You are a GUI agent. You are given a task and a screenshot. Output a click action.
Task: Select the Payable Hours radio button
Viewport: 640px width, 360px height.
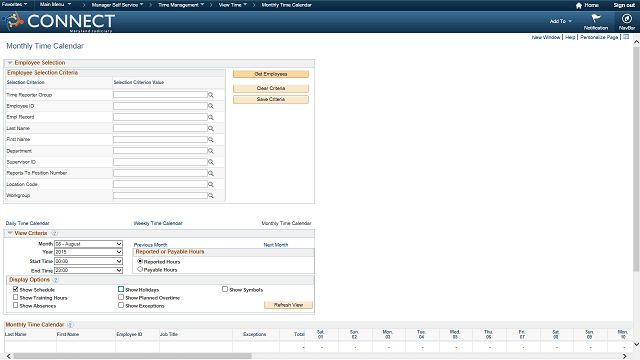[x=140, y=269]
